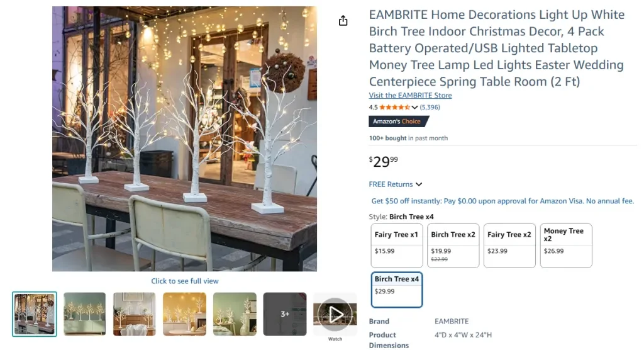Screen dimensions: 644x350
Task: Select the fourth warm-lit trees thumbnail
Action: pos(184,314)
